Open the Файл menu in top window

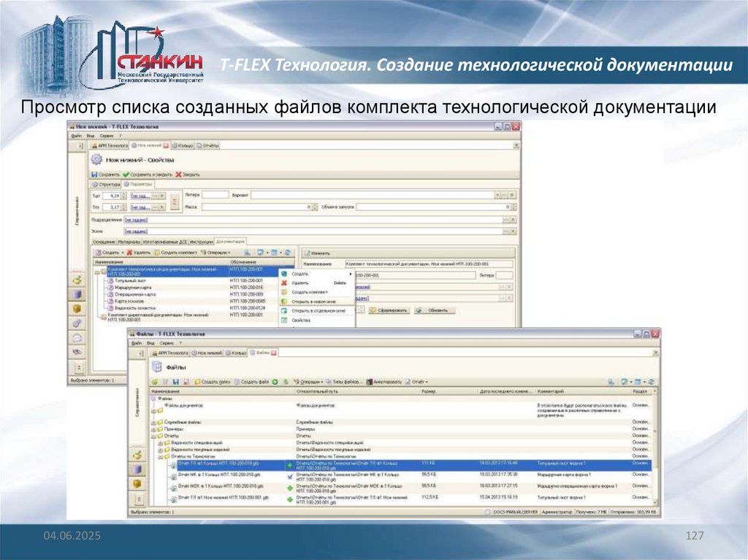coord(76,136)
